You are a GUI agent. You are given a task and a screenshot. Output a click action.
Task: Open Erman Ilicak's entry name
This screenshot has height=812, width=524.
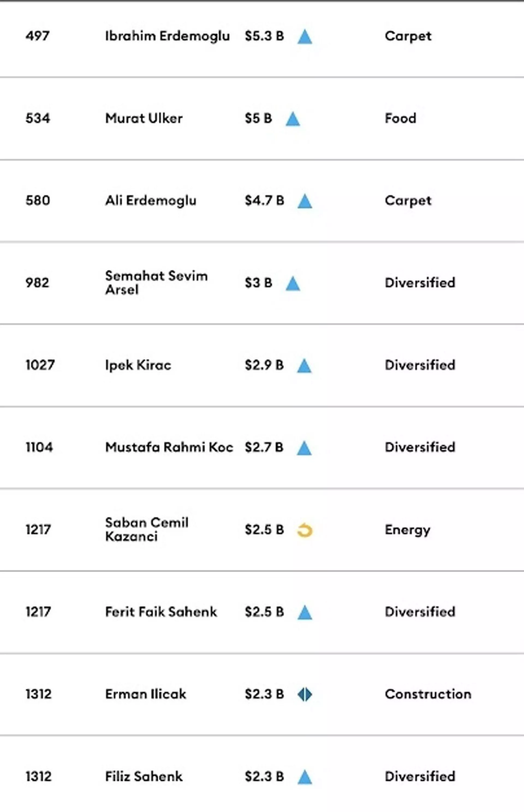point(146,694)
